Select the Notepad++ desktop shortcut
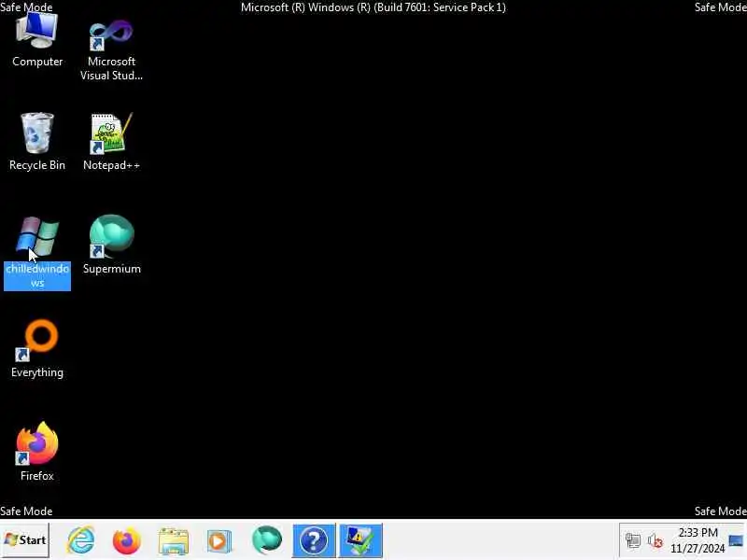 111,142
